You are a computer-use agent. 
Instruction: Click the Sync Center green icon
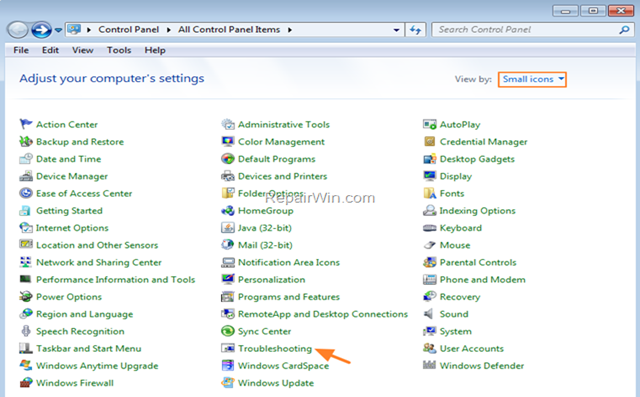coord(228,331)
